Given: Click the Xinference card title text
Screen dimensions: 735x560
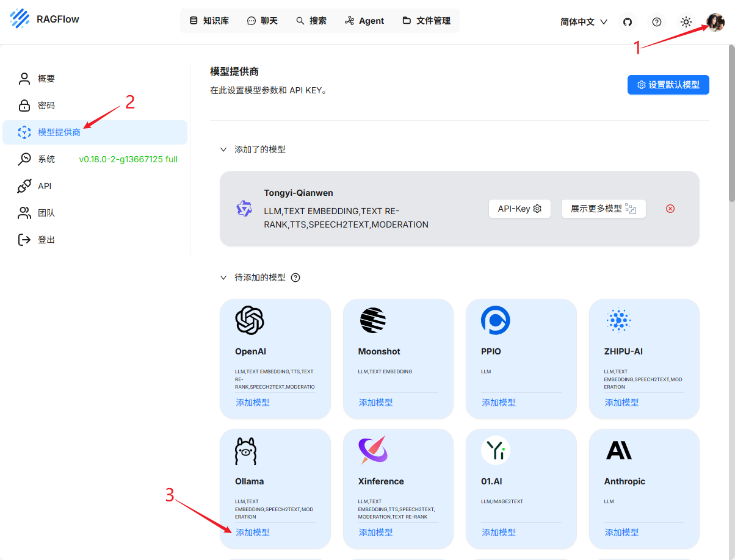Looking at the screenshot, I should click(381, 481).
